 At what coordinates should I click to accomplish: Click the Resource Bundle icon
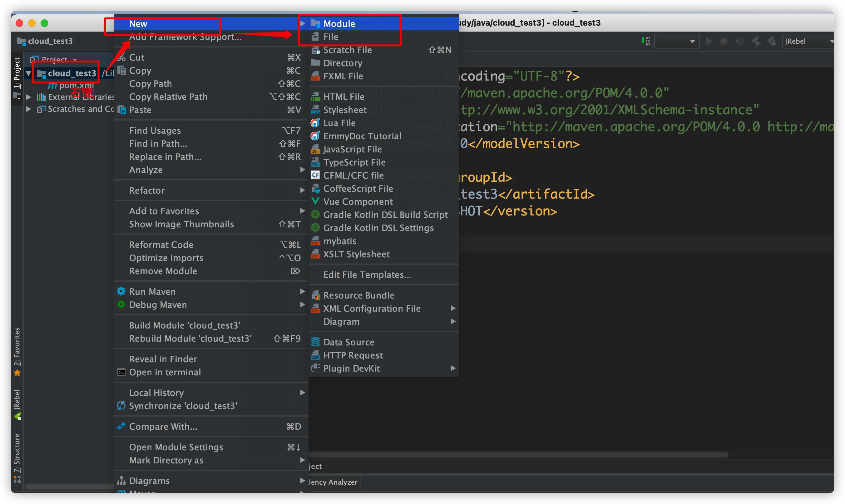coord(315,295)
